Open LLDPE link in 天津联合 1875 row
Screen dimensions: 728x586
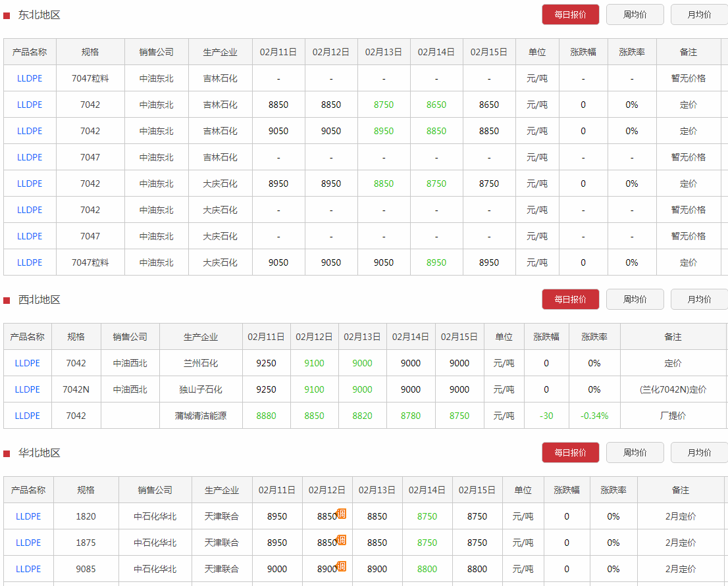pos(28,543)
